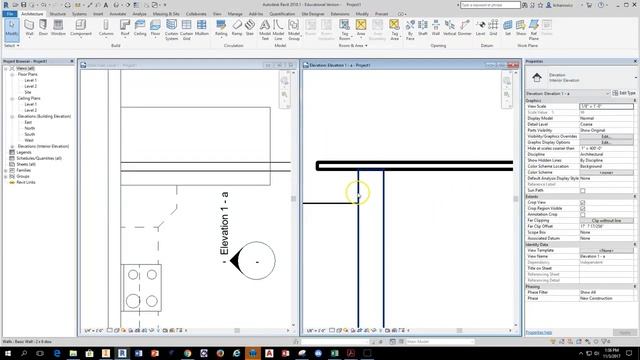Select the Floor tool
640x360 pixels.
pyautogui.click(x=155, y=29)
